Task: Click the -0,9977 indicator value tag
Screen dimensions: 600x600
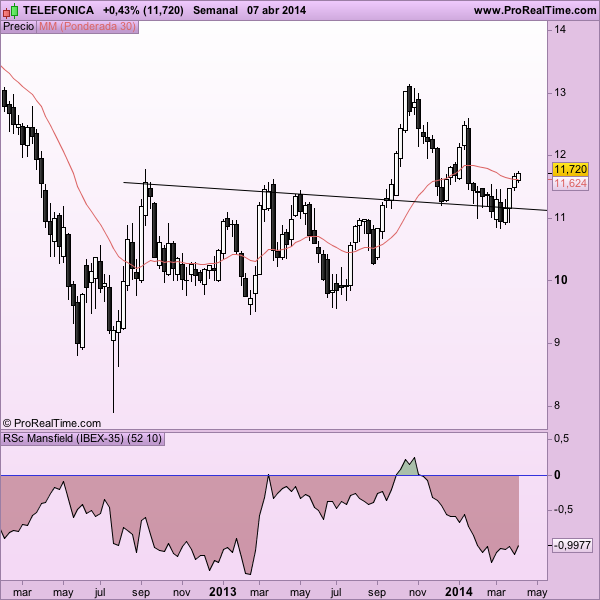Action: click(x=572, y=545)
